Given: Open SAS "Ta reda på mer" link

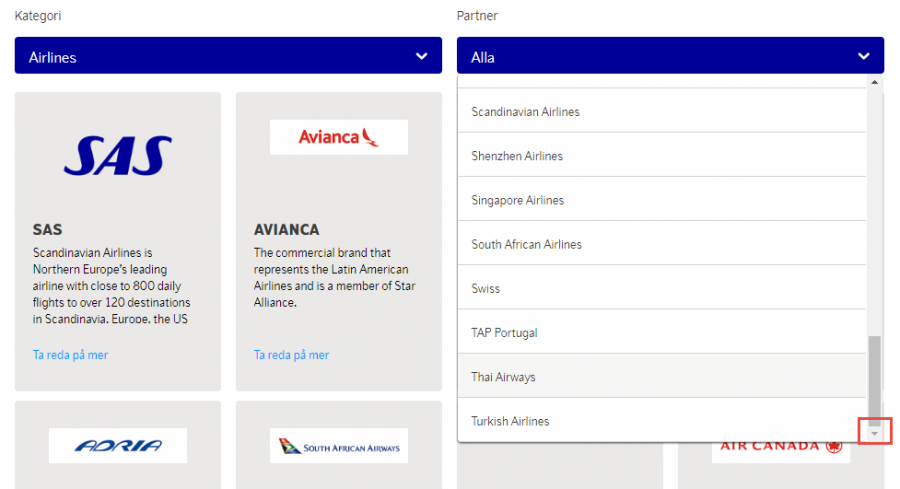Looking at the screenshot, I should [70, 355].
